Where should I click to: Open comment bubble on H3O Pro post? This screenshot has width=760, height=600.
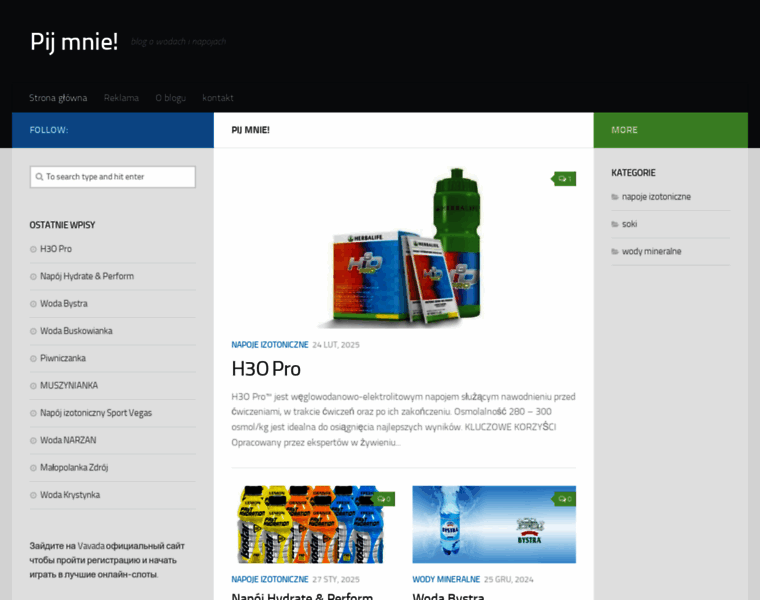point(565,179)
